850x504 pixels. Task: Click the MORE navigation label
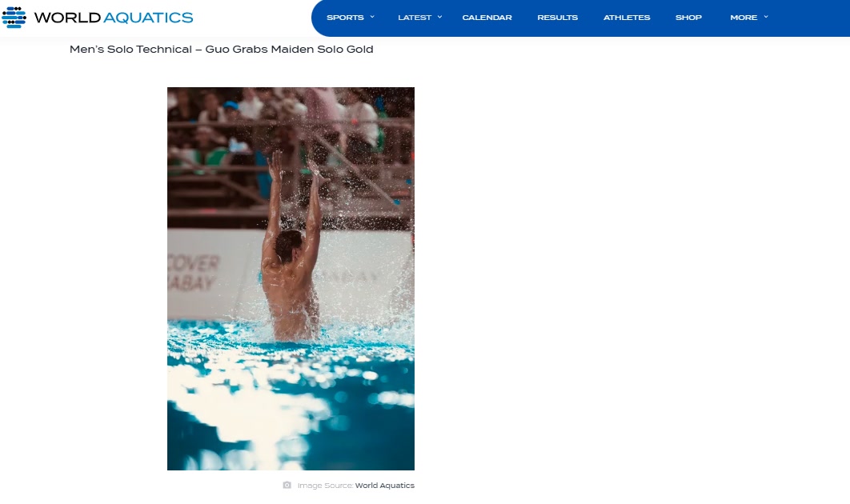pos(744,18)
